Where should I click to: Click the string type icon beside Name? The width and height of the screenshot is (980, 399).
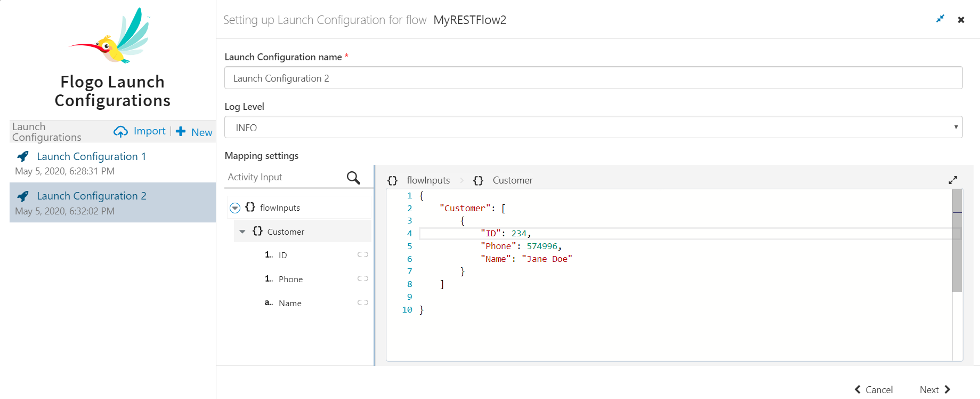pos(269,302)
